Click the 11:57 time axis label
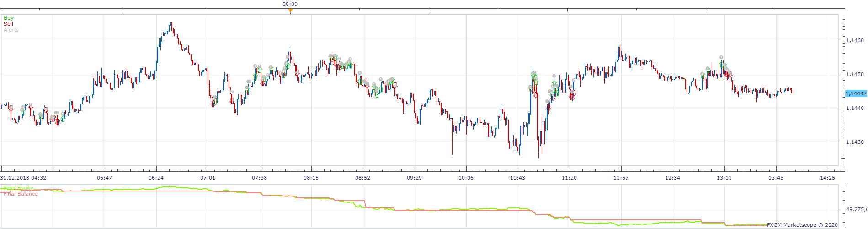The height and width of the screenshot is (229, 868). pos(621,178)
